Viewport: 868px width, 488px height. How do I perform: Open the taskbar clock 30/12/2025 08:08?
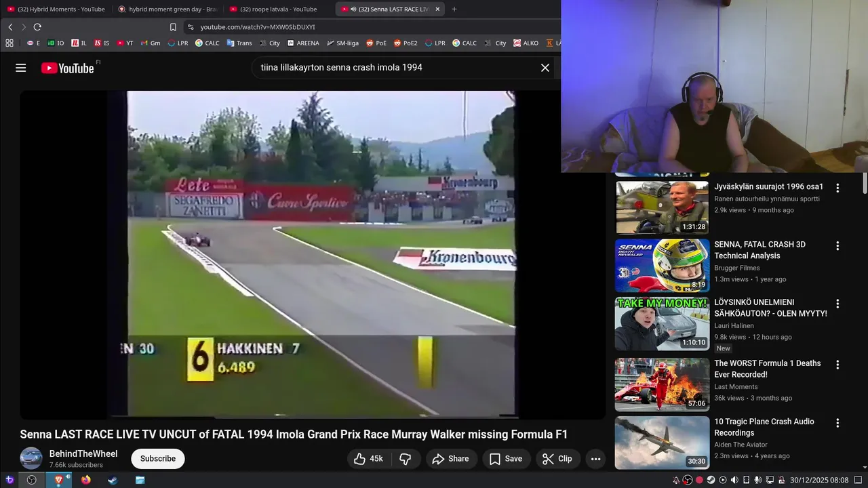819,480
